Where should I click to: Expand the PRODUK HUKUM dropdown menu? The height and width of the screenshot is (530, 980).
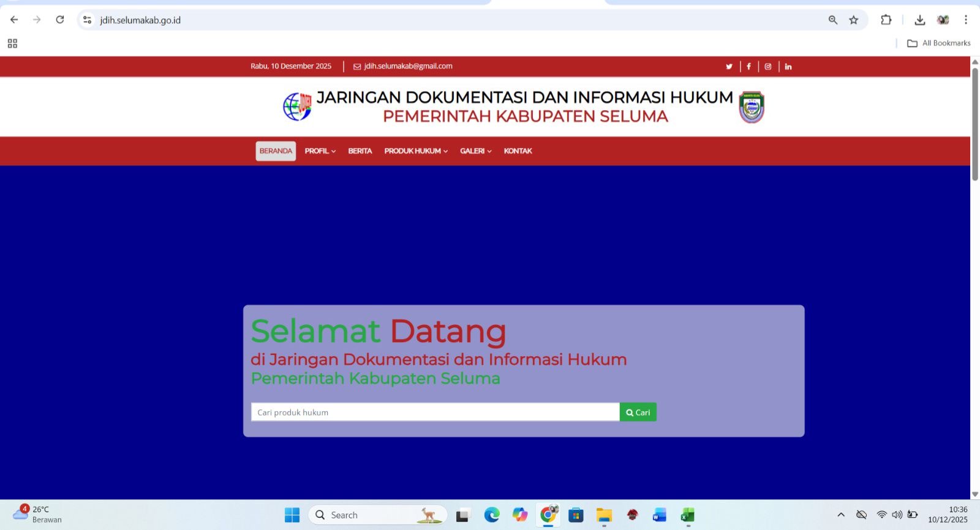coord(416,151)
